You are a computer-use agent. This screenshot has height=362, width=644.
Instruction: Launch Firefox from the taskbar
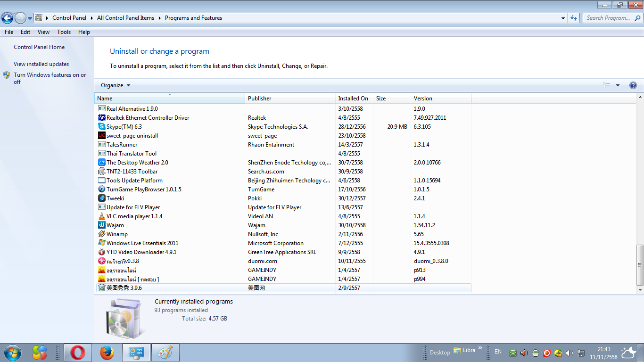pyautogui.click(x=107, y=353)
